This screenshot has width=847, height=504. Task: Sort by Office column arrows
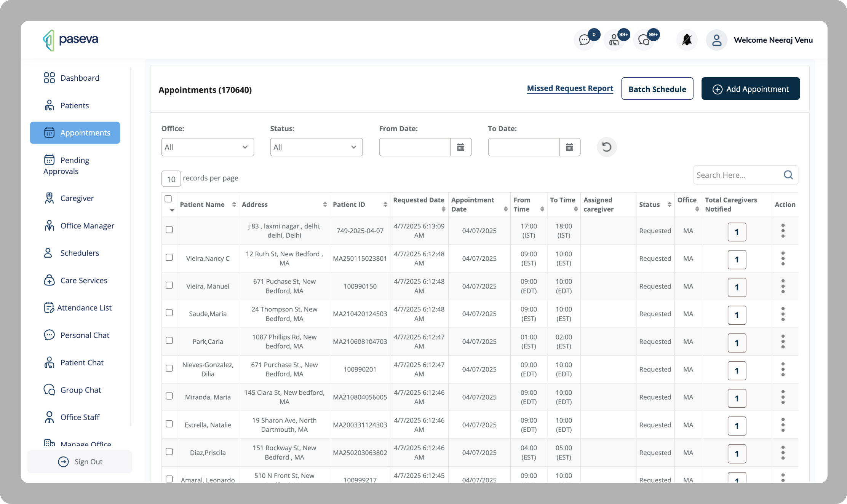point(697,209)
